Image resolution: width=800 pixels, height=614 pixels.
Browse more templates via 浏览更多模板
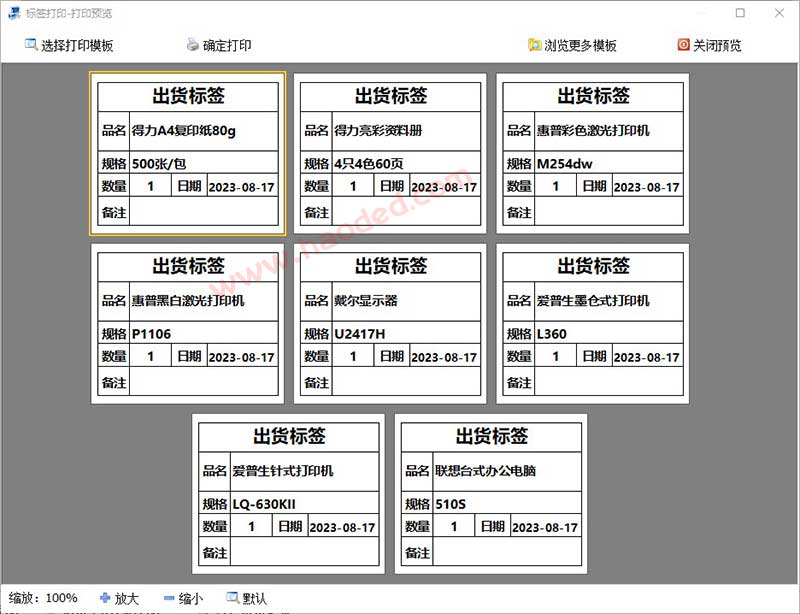(x=572, y=45)
